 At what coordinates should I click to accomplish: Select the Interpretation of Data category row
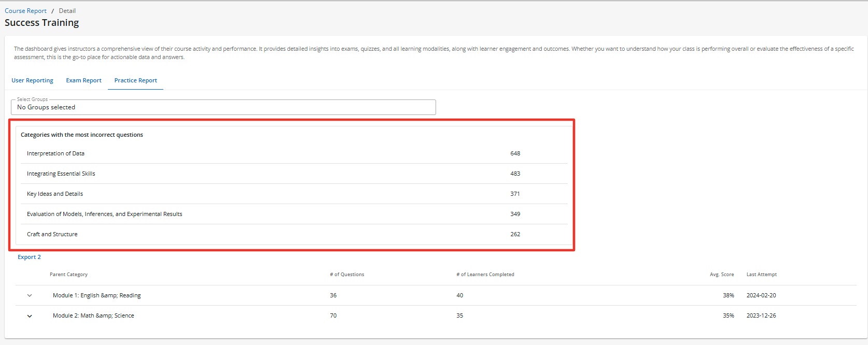coord(55,153)
